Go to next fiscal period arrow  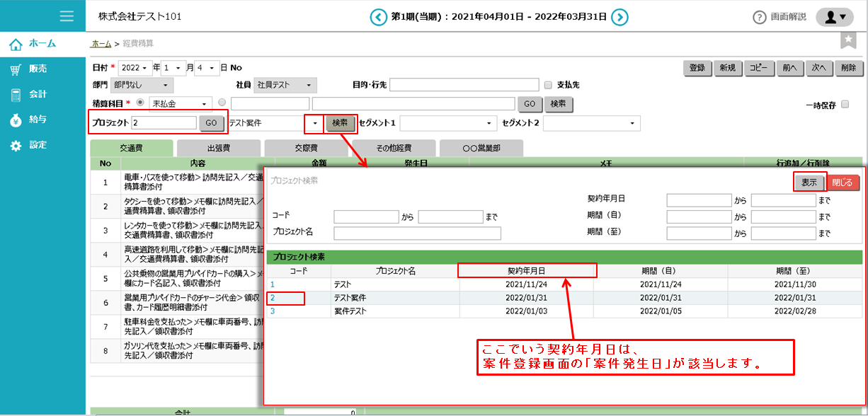620,17
